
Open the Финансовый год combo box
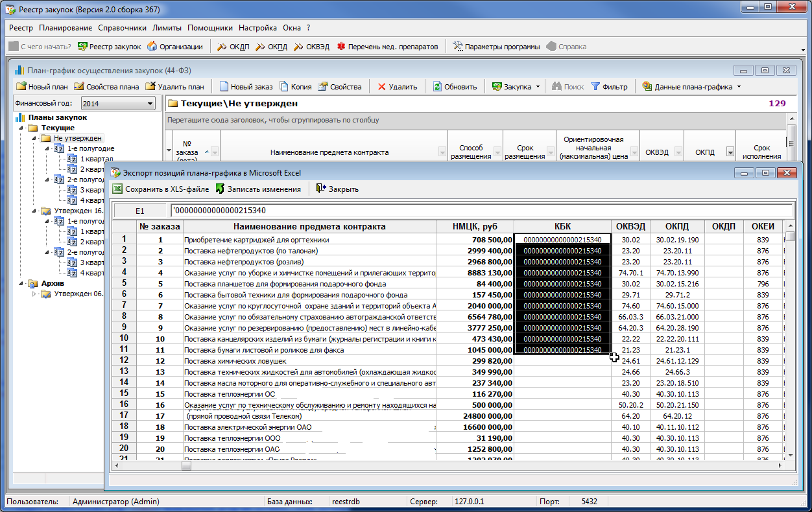point(117,103)
